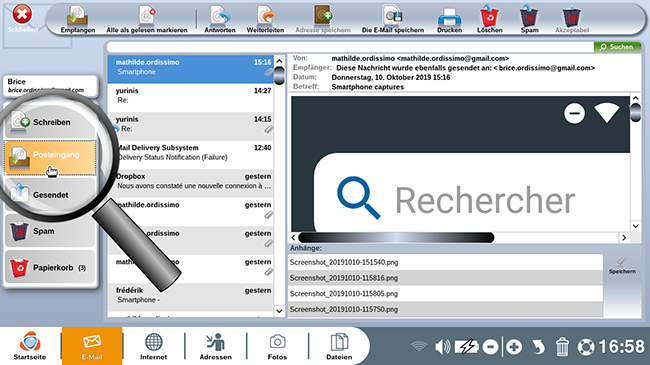Click the message list scroll down arrow
The width and height of the screenshot is (650, 365).
point(279,311)
